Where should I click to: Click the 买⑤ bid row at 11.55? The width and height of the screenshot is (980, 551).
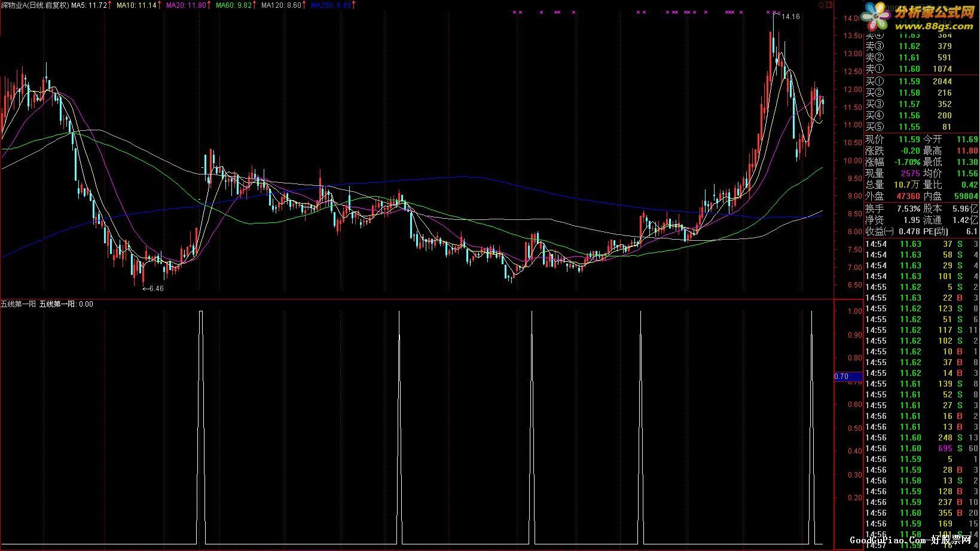click(x=909, y=127)
